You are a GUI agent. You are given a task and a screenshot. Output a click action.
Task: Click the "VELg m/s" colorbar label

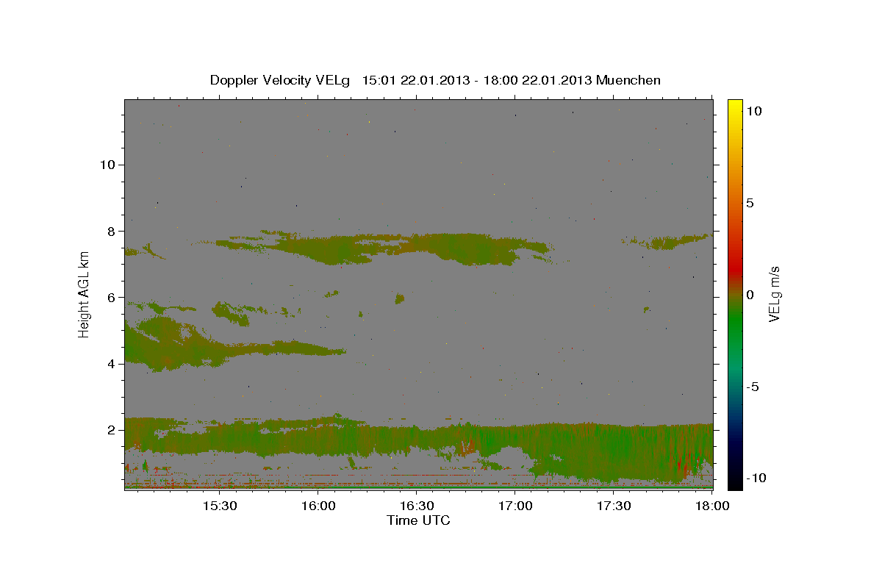tap(774, 294)
